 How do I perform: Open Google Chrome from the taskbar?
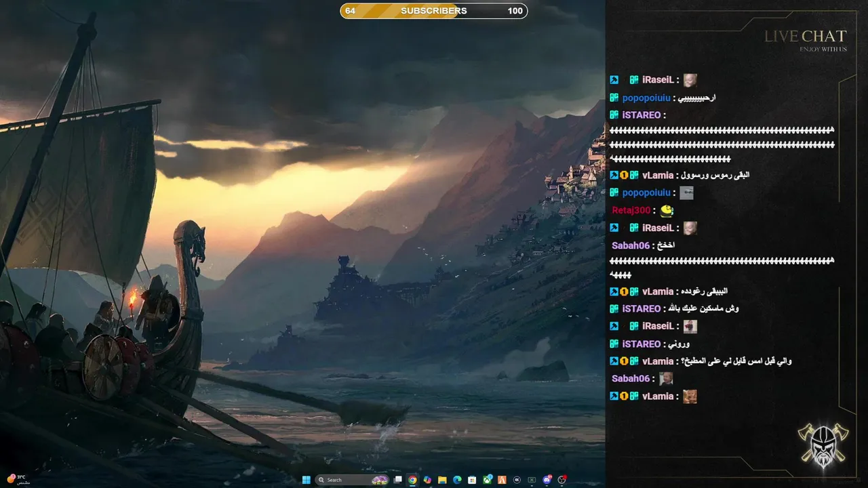412,480
